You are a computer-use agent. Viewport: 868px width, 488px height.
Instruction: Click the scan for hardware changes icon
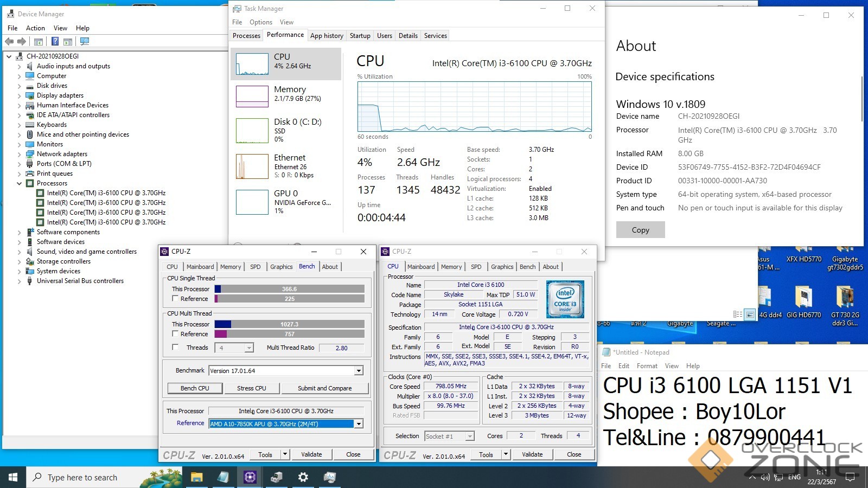(x=84, y=41)
